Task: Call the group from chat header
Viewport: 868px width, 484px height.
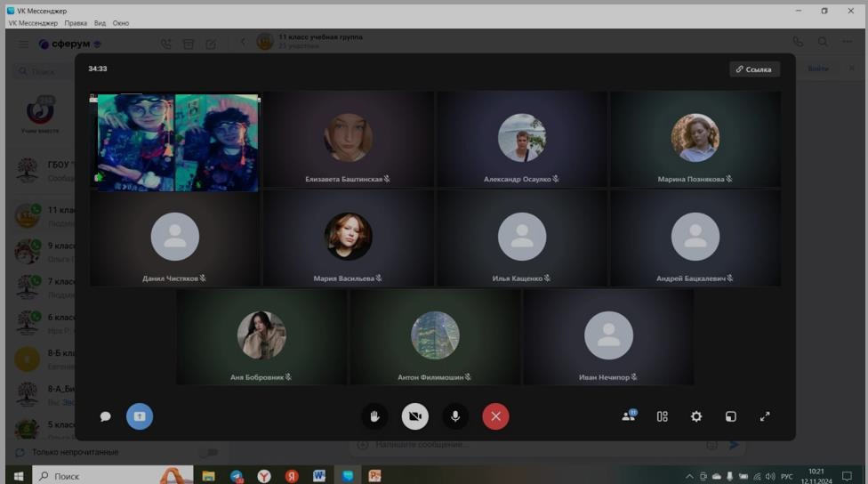Action: pos(798,42)
